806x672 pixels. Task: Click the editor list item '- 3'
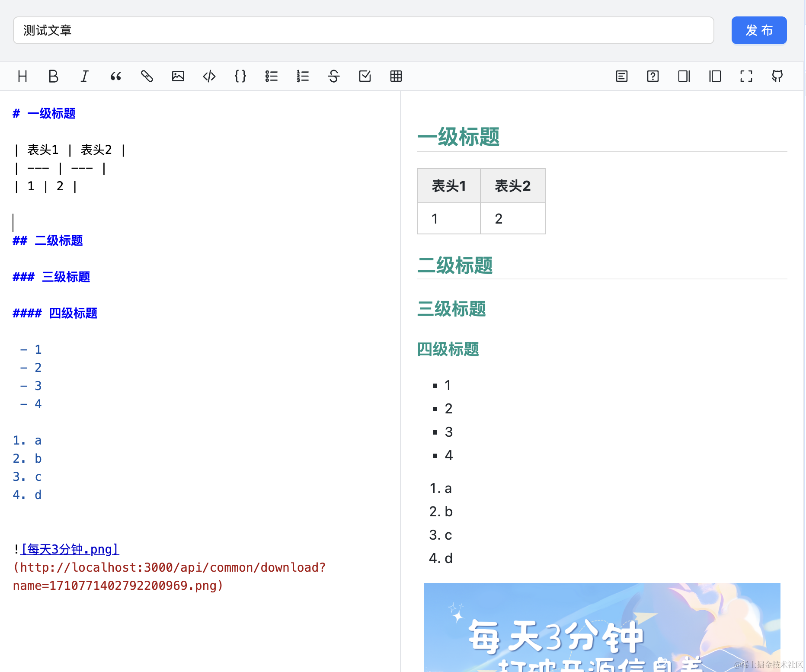pyautogui.click(x=31, y=386)
